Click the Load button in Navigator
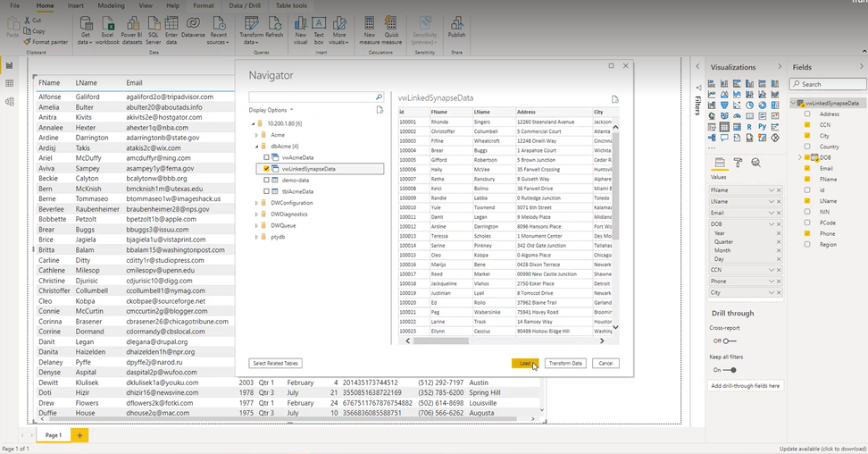 524,363
